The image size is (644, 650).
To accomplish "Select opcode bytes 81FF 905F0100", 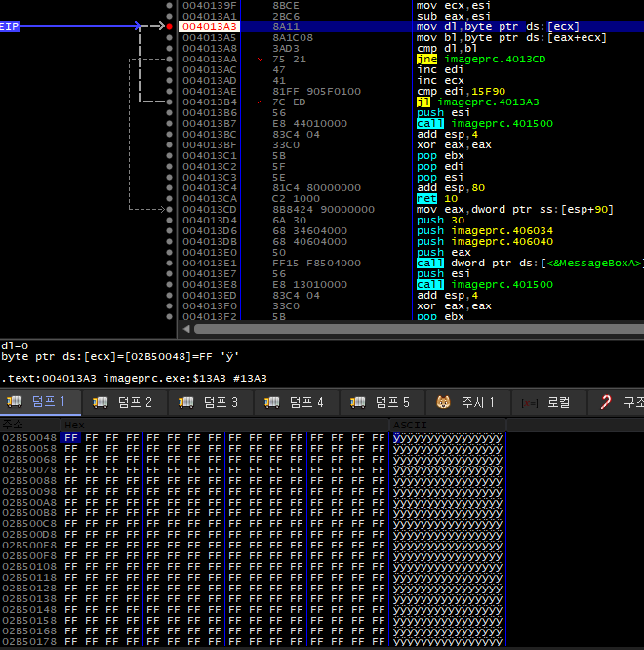I will (x=316, y=91).
